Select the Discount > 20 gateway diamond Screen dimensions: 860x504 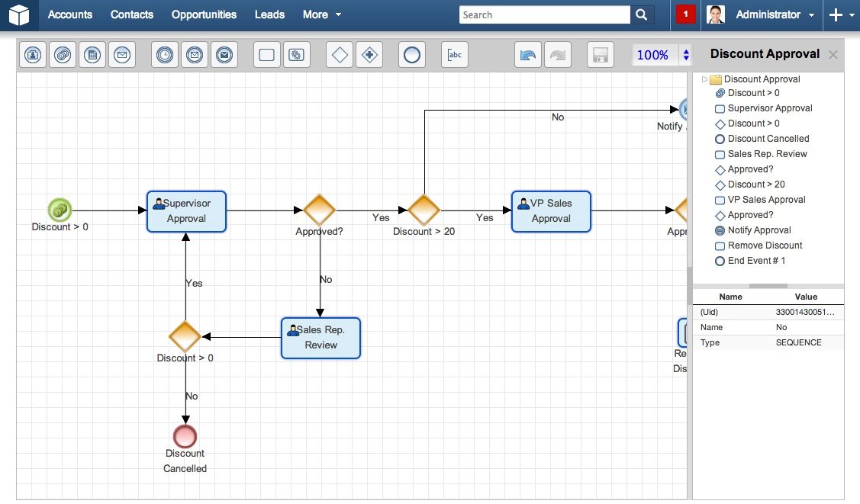(424, 210)
